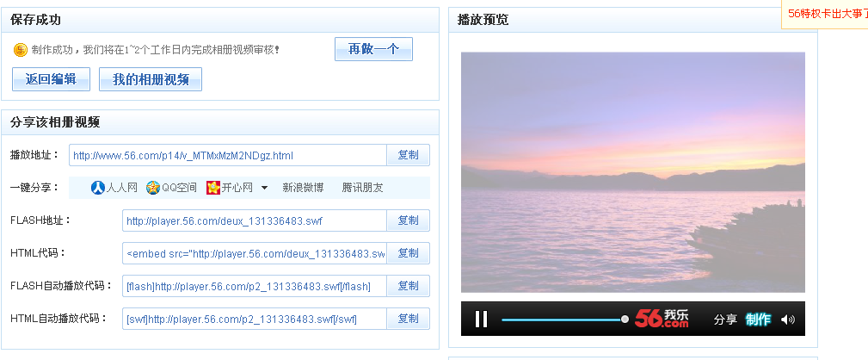Screen dimensions: 868x360
Task: Expand the share dropdown arrow after 开心网
Action: click(x=264, y=189)
